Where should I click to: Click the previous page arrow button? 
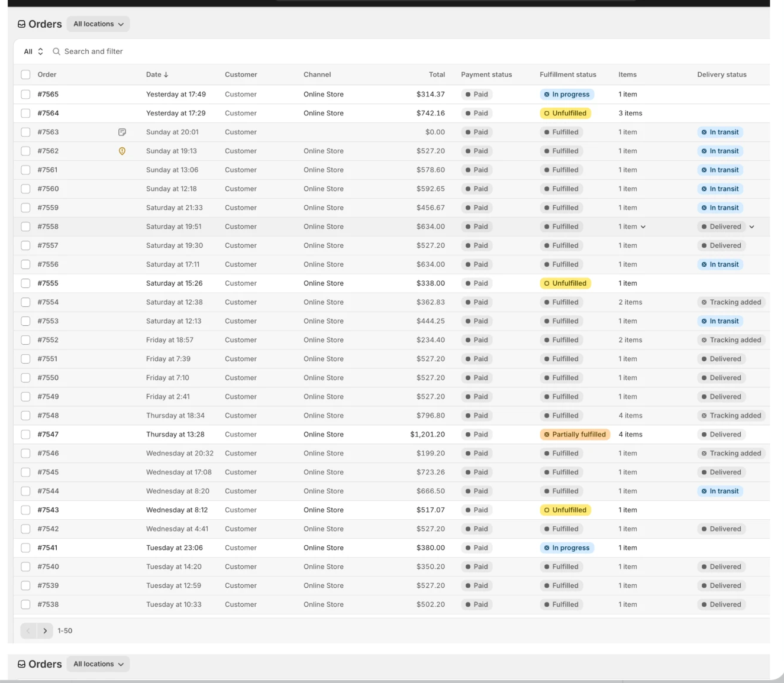28,631
